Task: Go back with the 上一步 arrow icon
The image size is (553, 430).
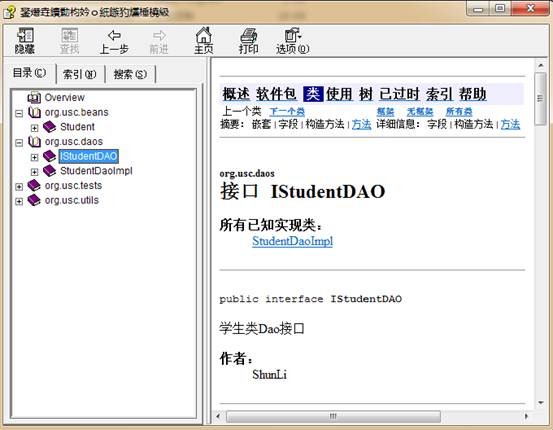Action: coord(114,35)
